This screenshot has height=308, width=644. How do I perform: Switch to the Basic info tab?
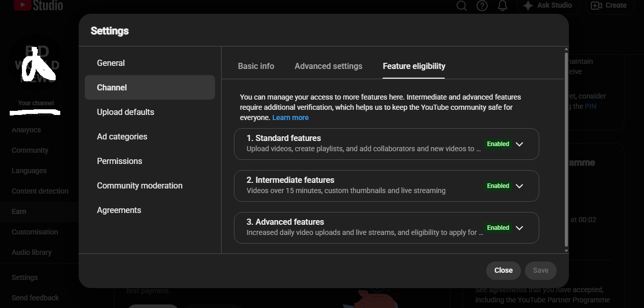tap(256, 66)
